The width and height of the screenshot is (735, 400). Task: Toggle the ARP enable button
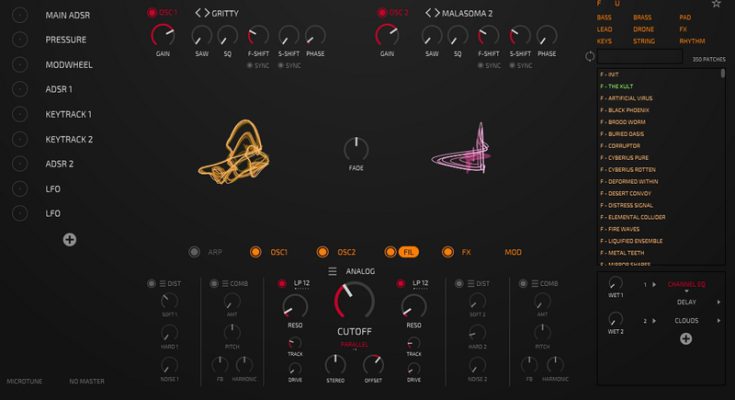point(196,252)
